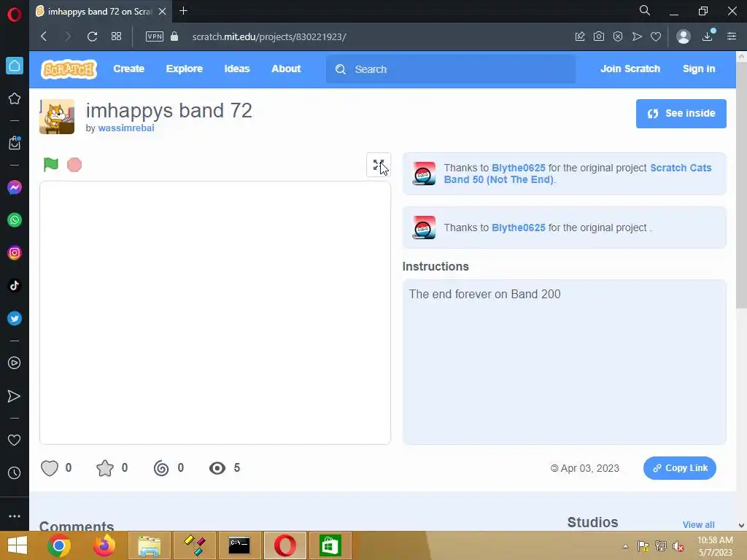Open sidebar bookmarks star icon
The height and width of the screenshot is (560, 747).
[x=15, y=98]
